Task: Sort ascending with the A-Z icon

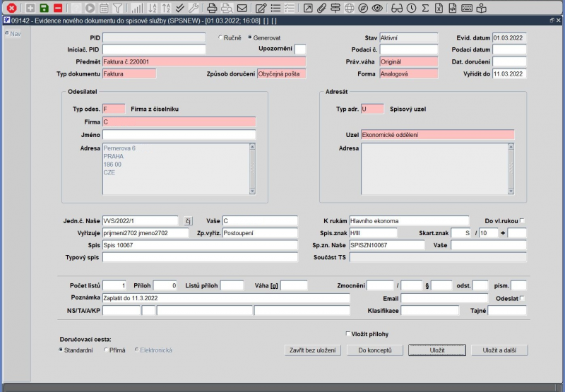Action: (x=152, y=8)
